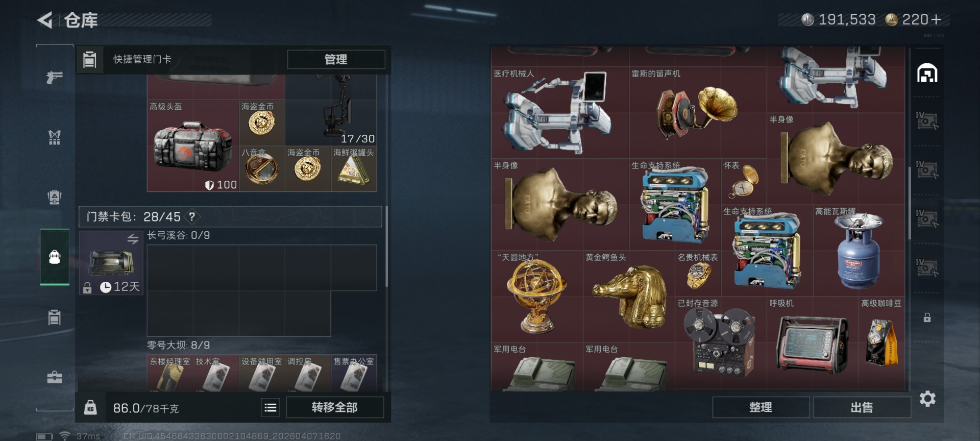
Task: Select the toolbox category sidebar icon
Action: pos(55,378)
